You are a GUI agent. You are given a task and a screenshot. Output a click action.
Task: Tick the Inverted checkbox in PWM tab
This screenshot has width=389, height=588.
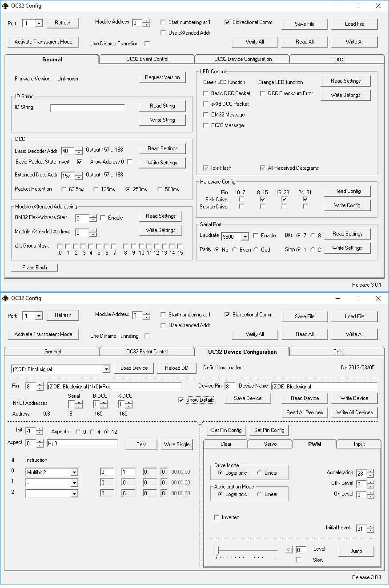pyautogui.click(x=217, y=517)
